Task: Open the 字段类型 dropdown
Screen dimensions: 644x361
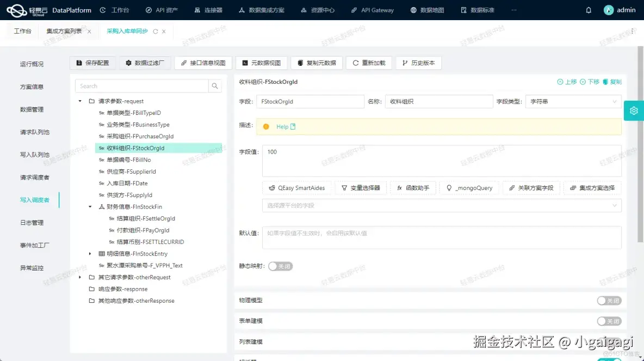Action: tap(573, 102)
